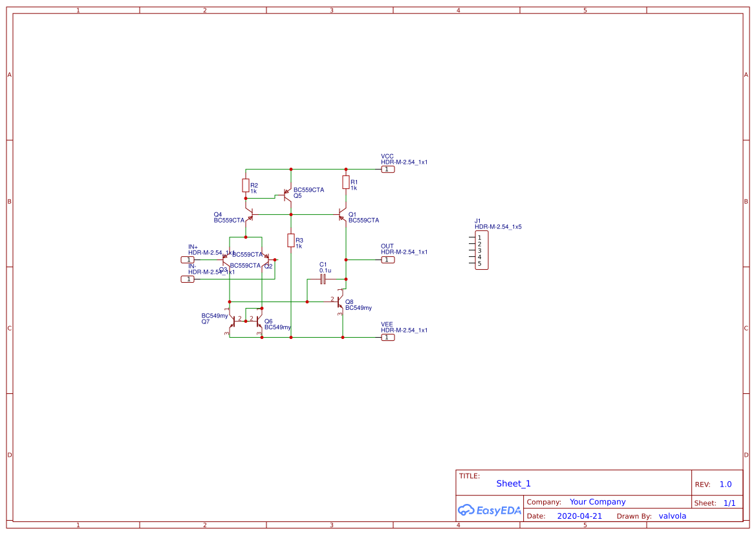Select transistor Q1 BC559CTA symbol
Viewport: 756px width, 535px height.
[341, 213]
